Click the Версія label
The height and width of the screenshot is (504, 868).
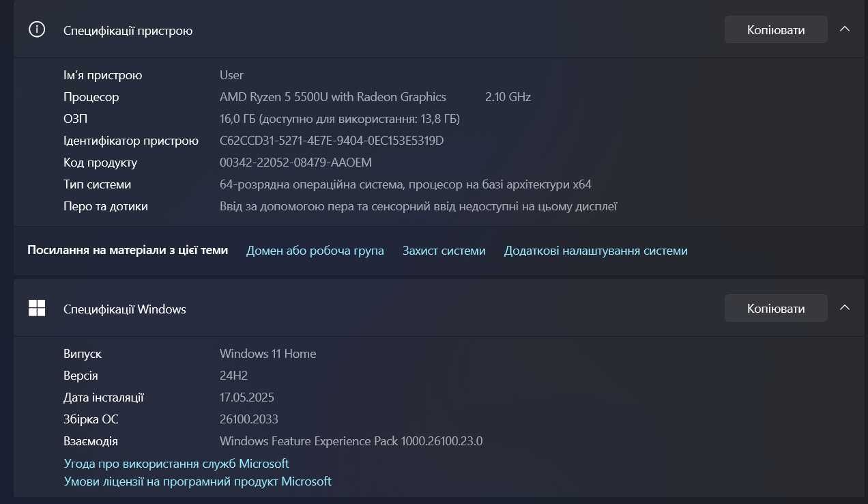click(81, 376)
